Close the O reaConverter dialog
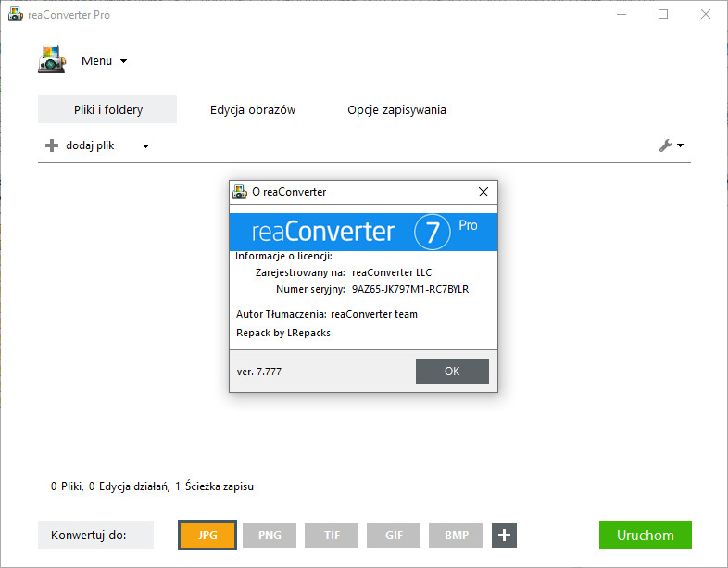 pyautogui.click(x=483, y=192)
